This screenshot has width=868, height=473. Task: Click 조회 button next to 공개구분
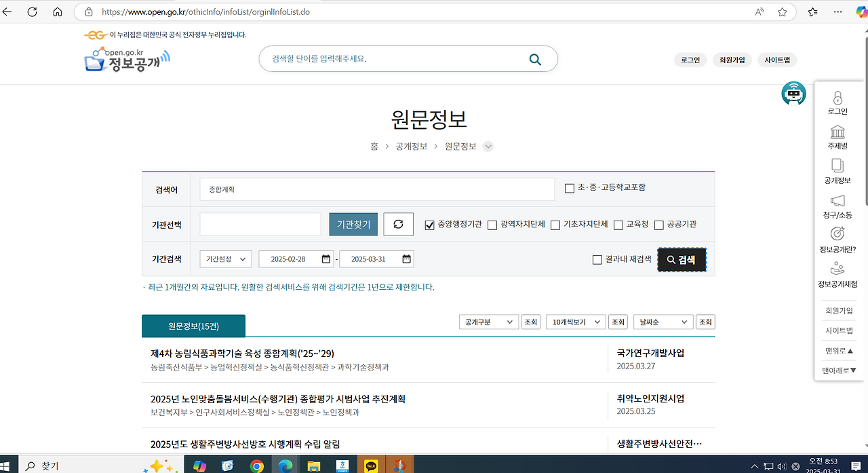pos(530,322)
